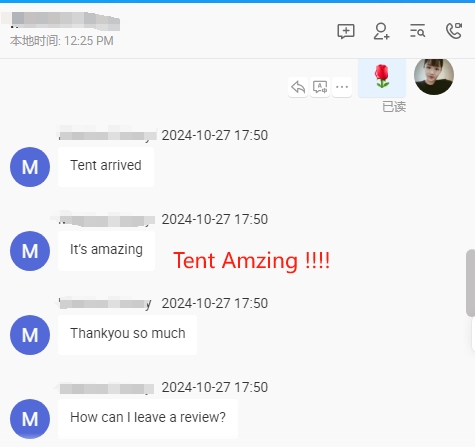Click the M avatar beside the review question
The height and width of the screenshot is (447, 475).
(30, 419)
